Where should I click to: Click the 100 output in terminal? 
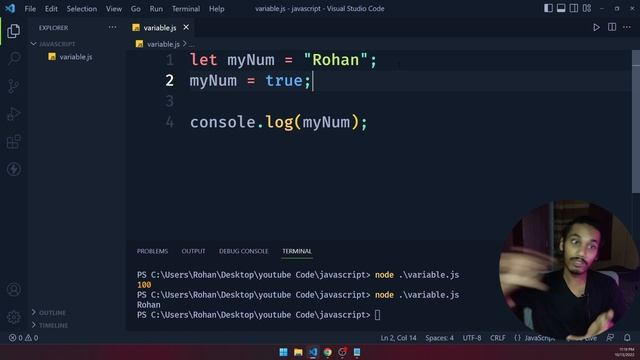144,284
